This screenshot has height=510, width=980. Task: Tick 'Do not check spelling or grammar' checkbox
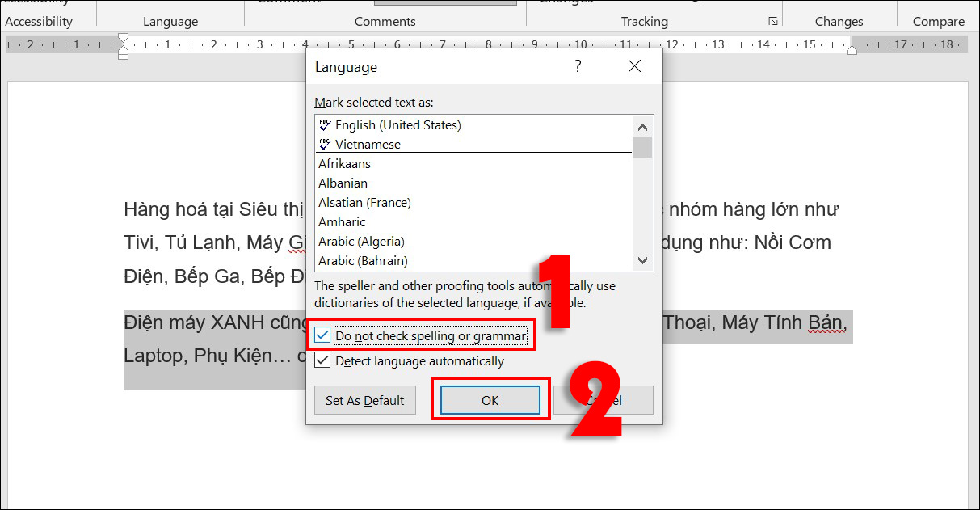coord(322,335)
